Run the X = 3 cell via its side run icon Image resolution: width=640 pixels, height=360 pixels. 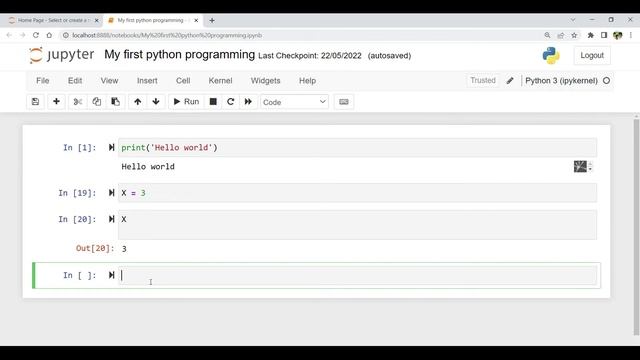point(111,193)
